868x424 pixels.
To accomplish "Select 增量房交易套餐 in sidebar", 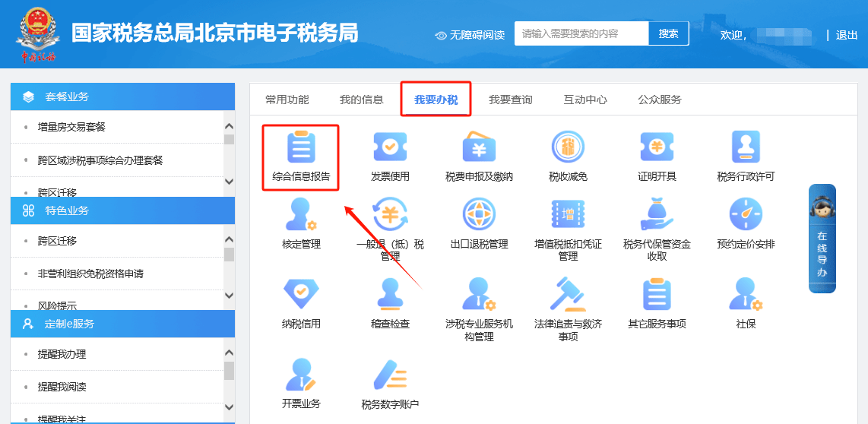I will point(71,127).
